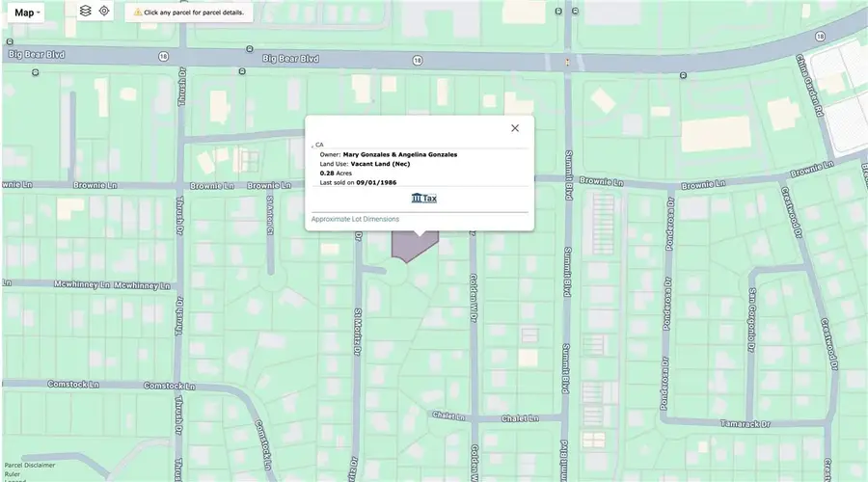The height and width of the screenshot is (482, 868).
Task: Click the Vacant Land (Nec) land use text
Action: (380, 164)
